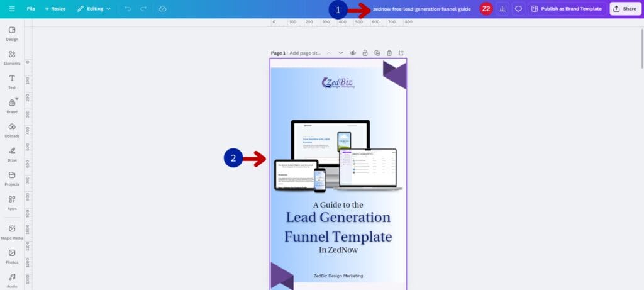Open the Magic Media app
Image resolution: width=644 pixels, height=290 pixels.
(x=12, y=233)
